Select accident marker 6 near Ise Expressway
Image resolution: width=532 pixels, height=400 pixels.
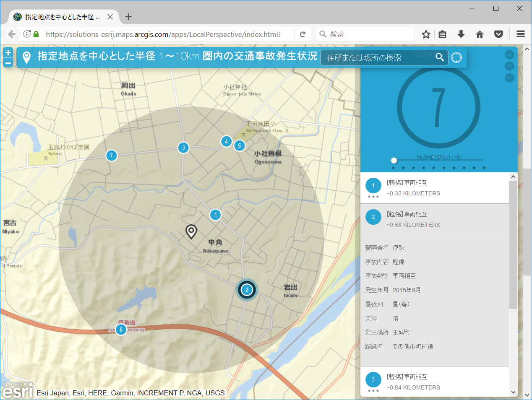pyautogui.click(x=121, y=330)
